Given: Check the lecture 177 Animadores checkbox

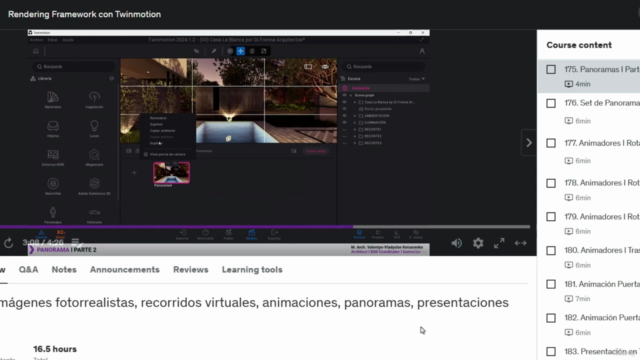Looking at the screenshot, I should [x=551, y=143].
